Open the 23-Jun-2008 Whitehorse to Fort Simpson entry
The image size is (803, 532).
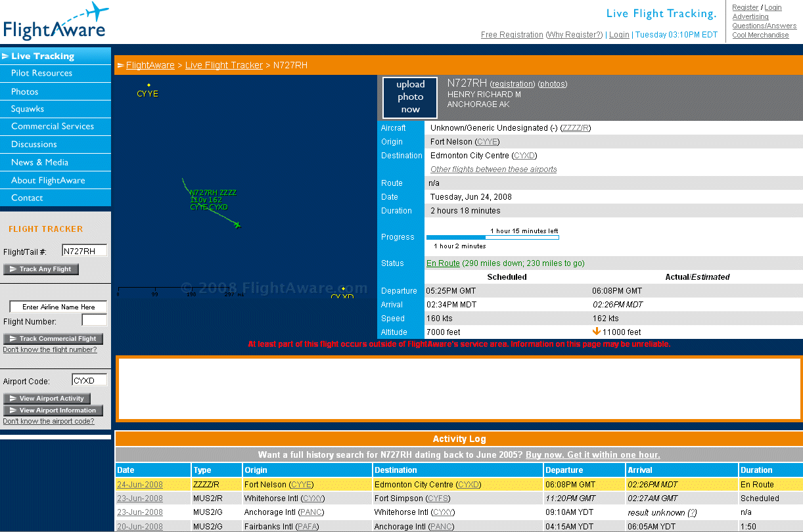pyautogui.click(x=140, y=499)
